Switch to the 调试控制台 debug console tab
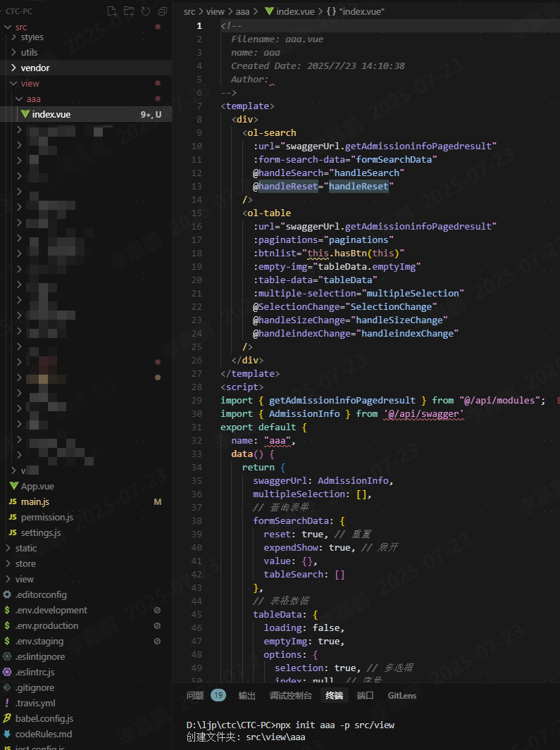The image size is (560, 750). 290,696
